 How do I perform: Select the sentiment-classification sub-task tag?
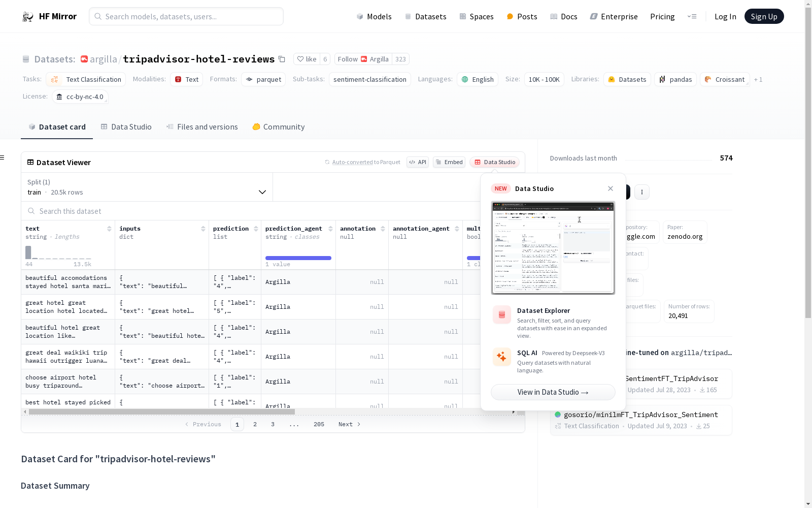click(x=370, y=80)
